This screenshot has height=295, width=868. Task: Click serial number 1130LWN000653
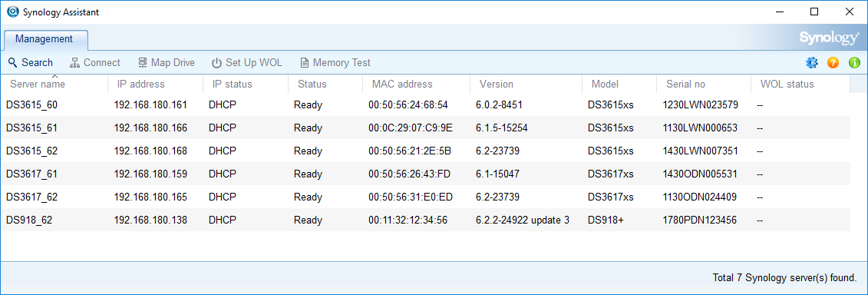pyautogui.click(x=700, y=128)
